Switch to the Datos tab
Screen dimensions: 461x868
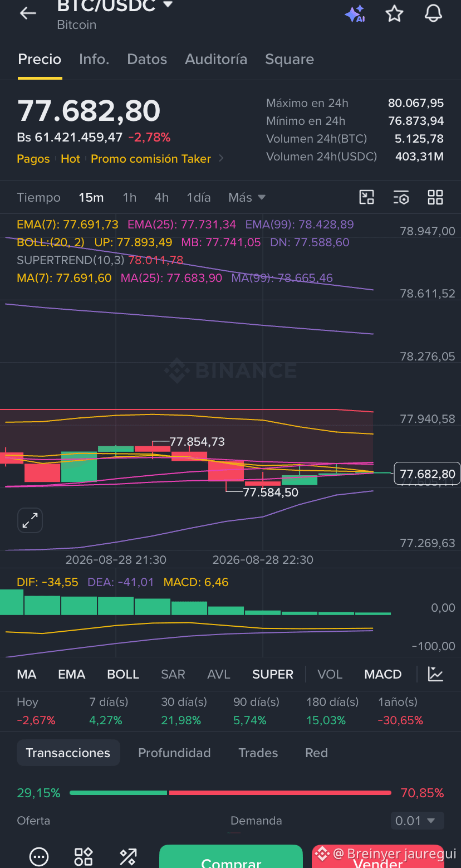(x=147, y=59)
